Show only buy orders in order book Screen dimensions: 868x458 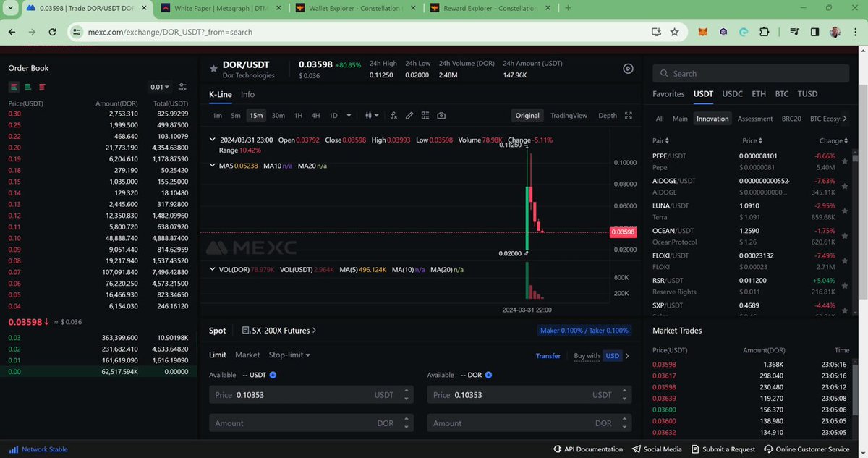[27, 87]
